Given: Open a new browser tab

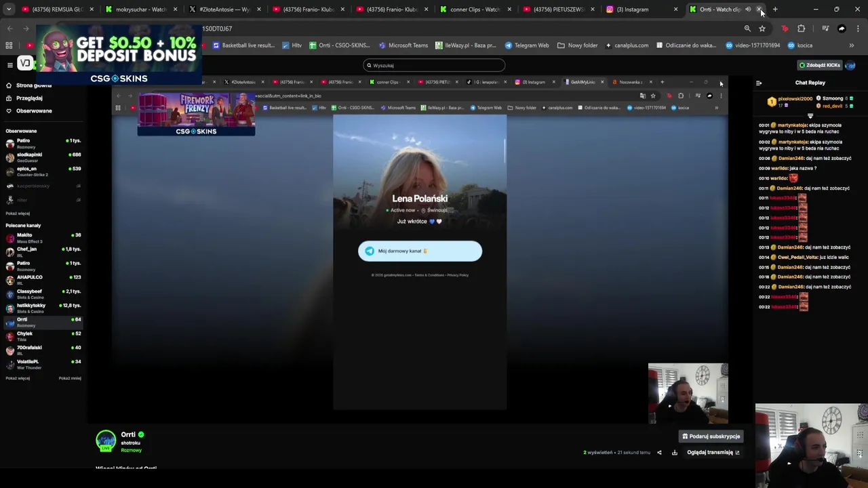Looking at the screenshot, I should coord(775,9).
